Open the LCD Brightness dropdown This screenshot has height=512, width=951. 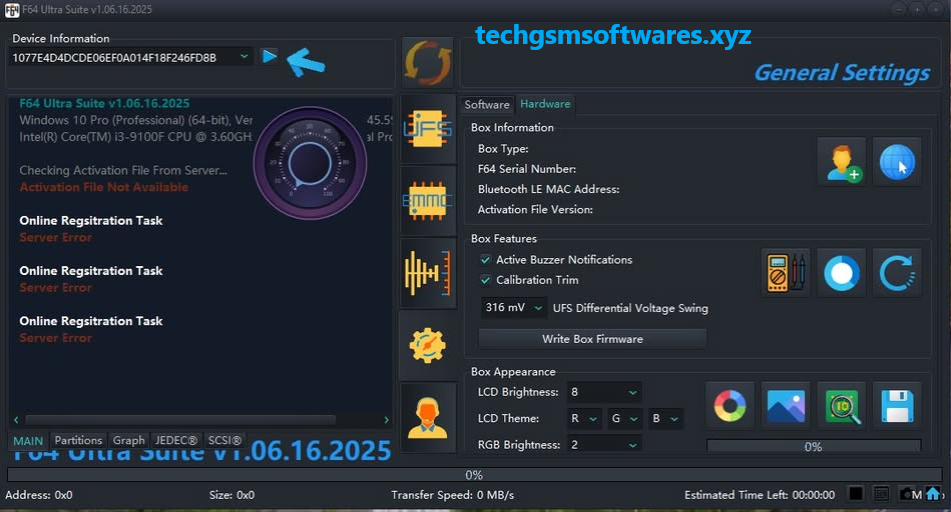pos(604,392)
